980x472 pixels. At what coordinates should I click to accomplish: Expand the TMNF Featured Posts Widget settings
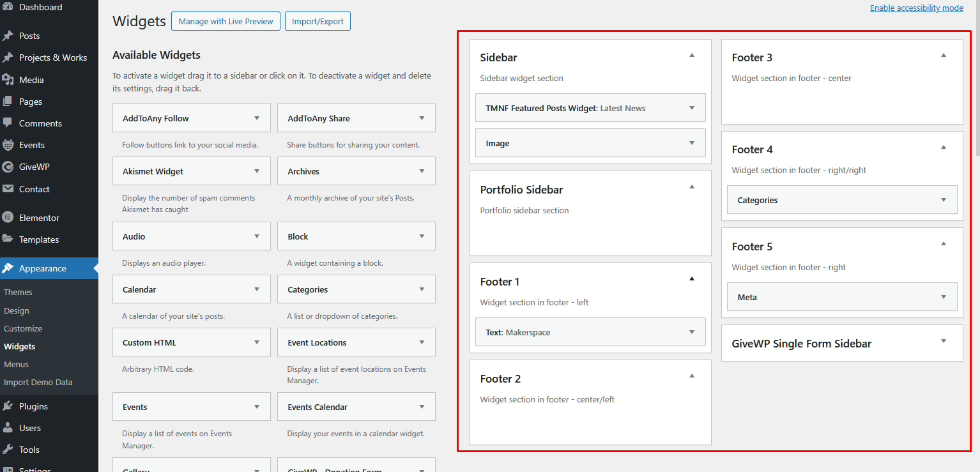click(x=691, y=108)
